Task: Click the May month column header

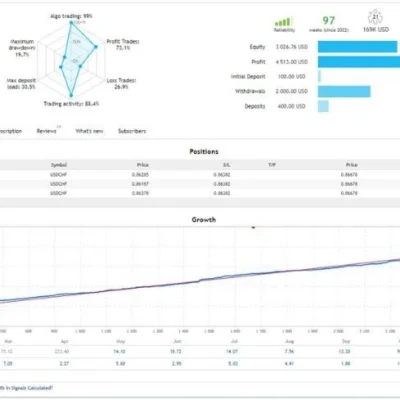Action: point(121,341)
